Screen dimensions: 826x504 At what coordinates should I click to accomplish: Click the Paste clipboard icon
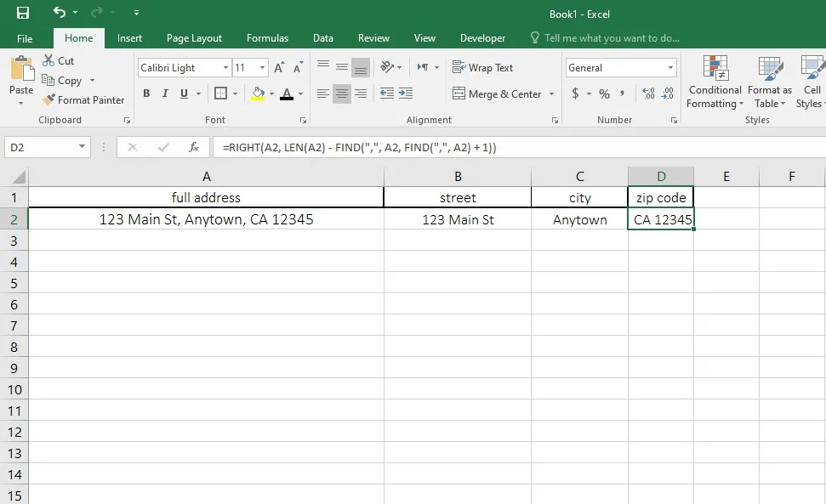21,68
